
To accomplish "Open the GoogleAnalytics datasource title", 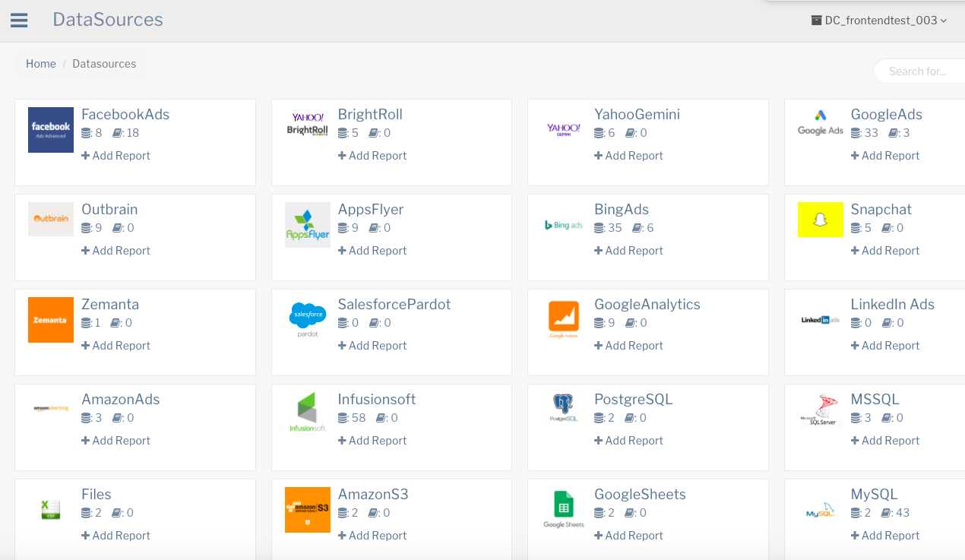I will pyautogui.click(x=647, y=305).
